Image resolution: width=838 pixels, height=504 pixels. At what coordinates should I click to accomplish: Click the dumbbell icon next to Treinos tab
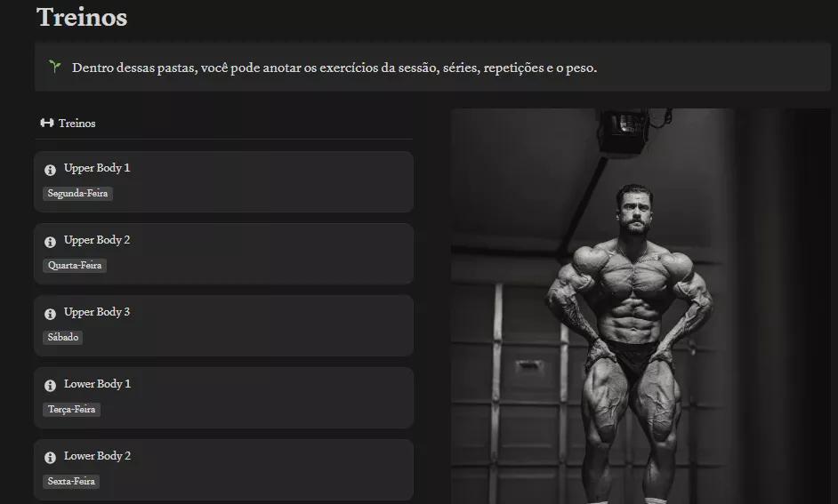pyautogui.click(x=47, y=123)
